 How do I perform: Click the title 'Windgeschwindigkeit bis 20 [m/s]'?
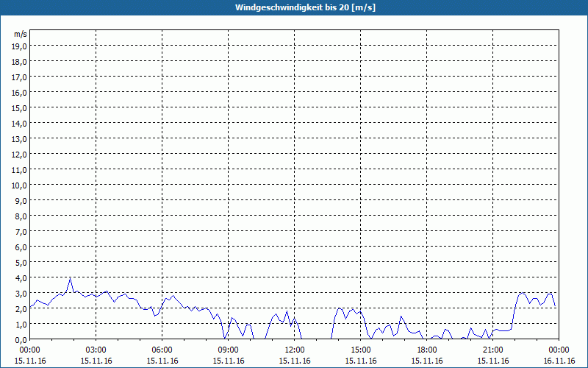pos(305,7)
